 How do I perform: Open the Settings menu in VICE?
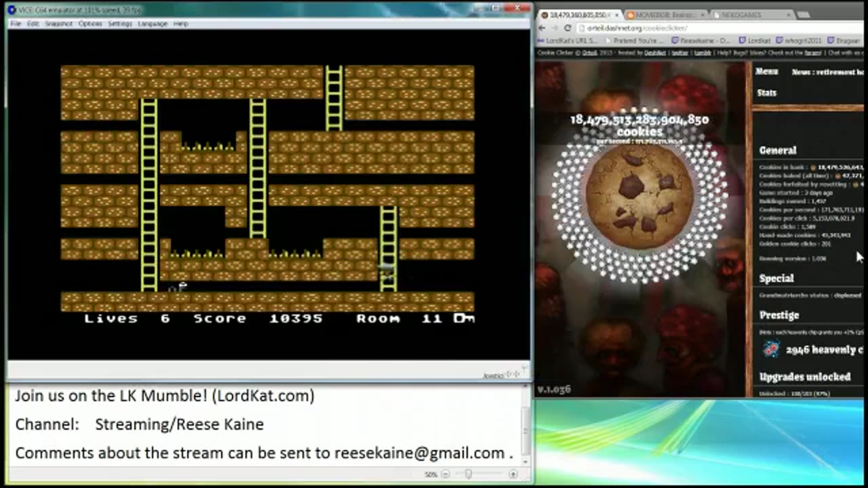(x=120, y=23)
